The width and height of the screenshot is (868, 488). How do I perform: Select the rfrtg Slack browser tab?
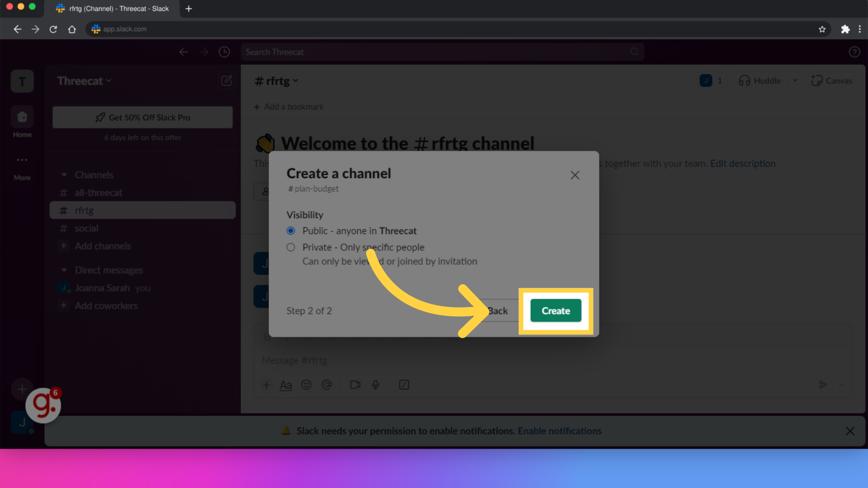tap(113, 9)
